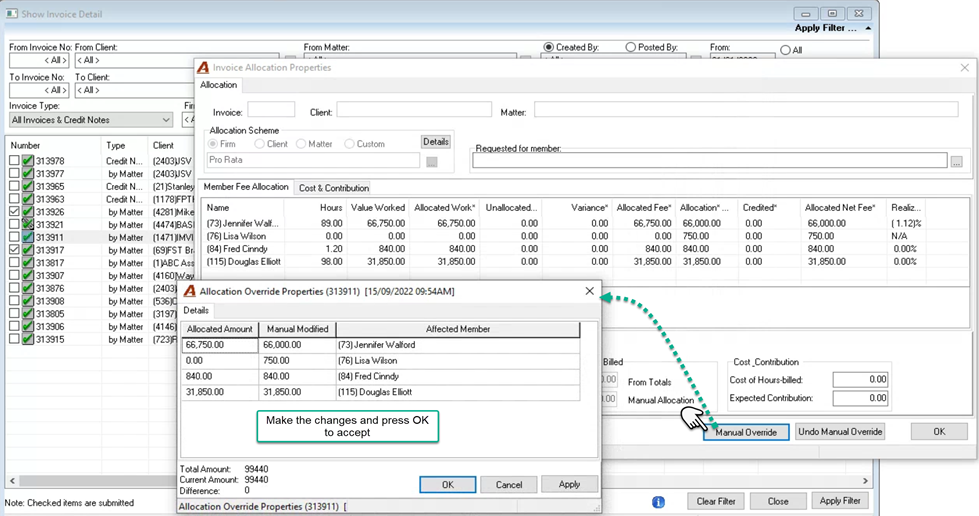Click the Client field in Allocation tab
Viewport: 979px width, 516px height.
(x=414, y=110)
